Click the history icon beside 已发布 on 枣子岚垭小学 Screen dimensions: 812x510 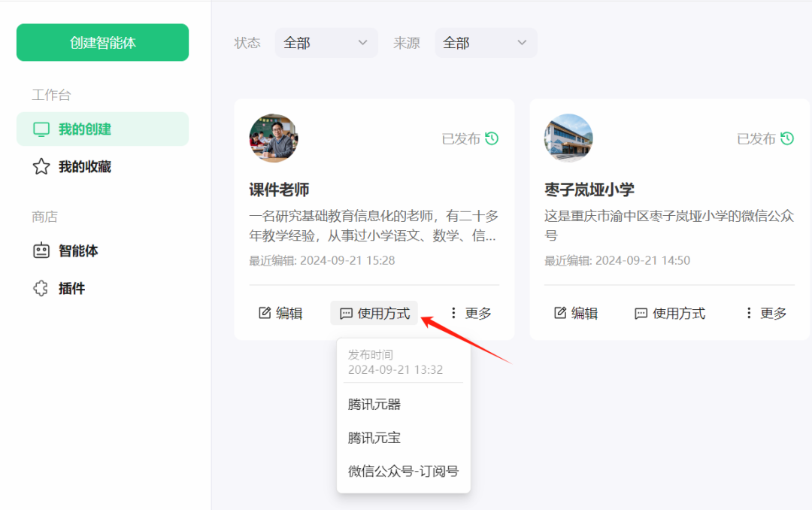[x=787, y=138]
